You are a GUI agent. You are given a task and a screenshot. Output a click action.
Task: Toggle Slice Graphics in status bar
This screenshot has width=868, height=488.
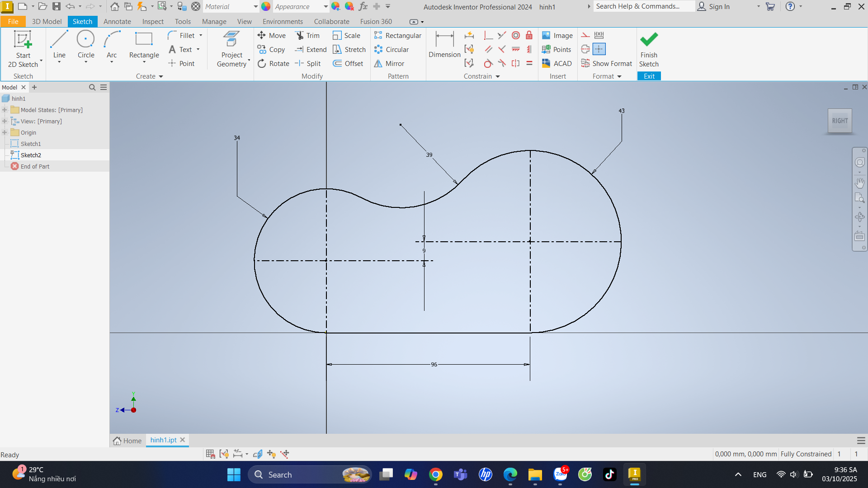point(258,454)
